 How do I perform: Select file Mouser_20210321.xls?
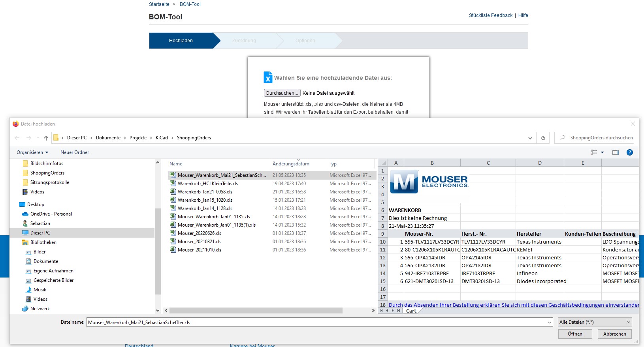point(199,242)
